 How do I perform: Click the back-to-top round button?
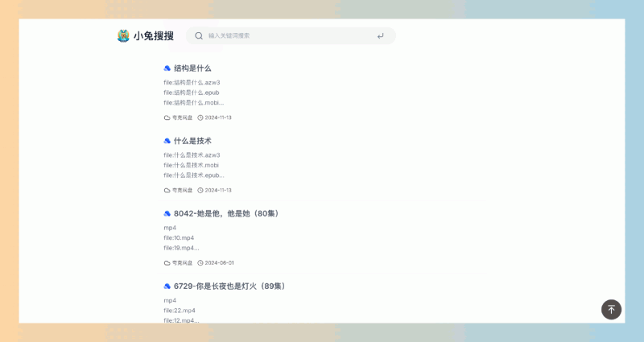pos(611,309)
